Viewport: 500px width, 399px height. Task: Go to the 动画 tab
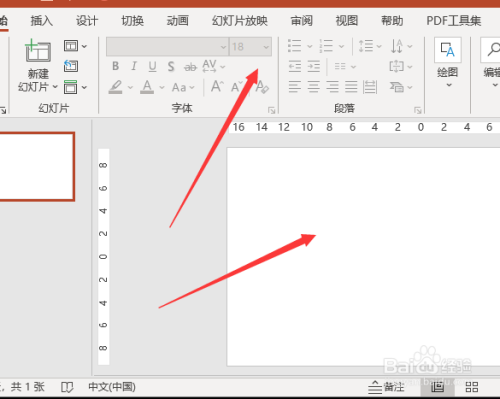point(178,21)
